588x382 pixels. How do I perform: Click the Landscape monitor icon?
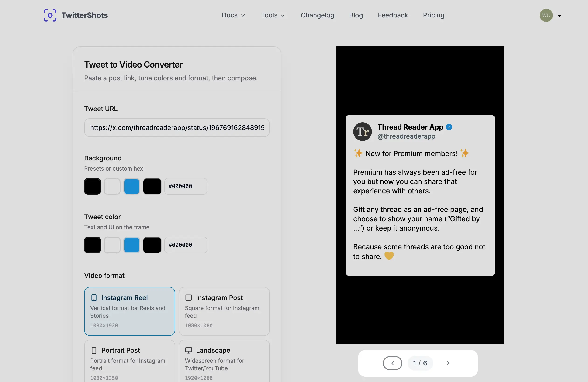pos(189,350)
